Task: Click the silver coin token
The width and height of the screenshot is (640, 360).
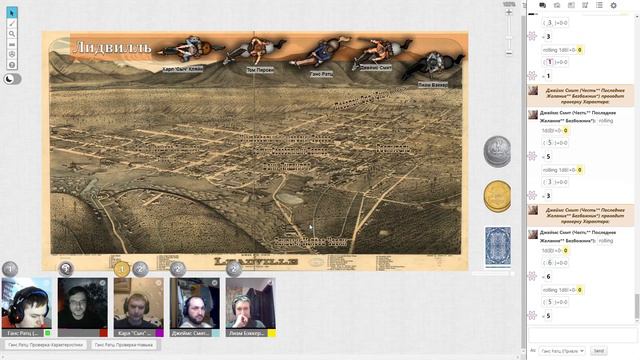Action: point(497,151)
